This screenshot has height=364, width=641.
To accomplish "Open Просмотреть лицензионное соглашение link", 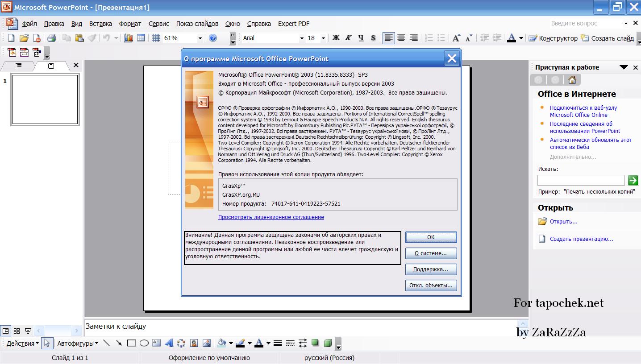I will (271, 217).
